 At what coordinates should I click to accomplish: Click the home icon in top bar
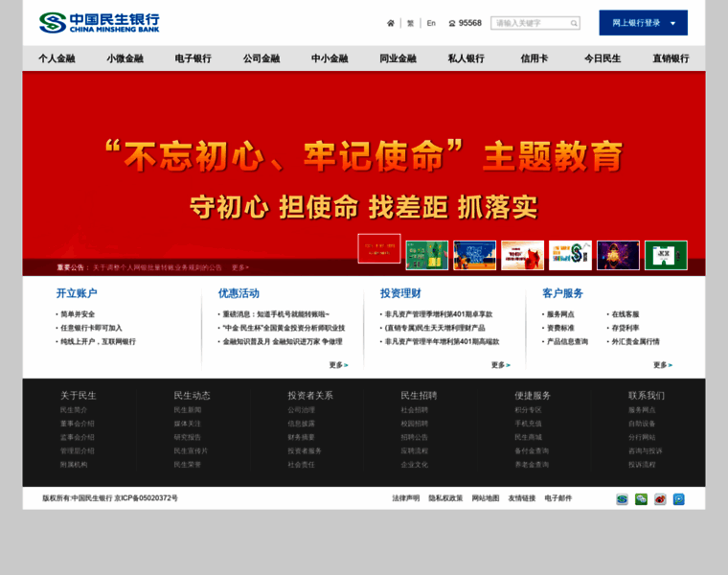coord(391,23)
